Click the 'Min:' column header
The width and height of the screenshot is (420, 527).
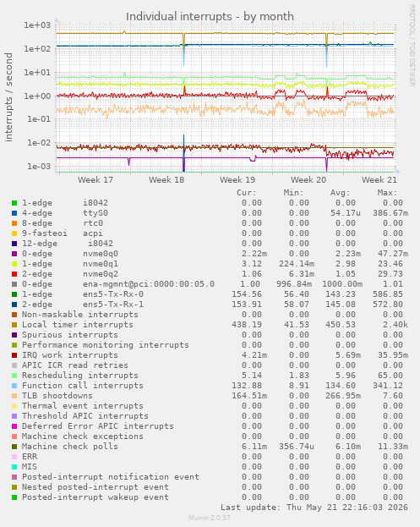293,193
